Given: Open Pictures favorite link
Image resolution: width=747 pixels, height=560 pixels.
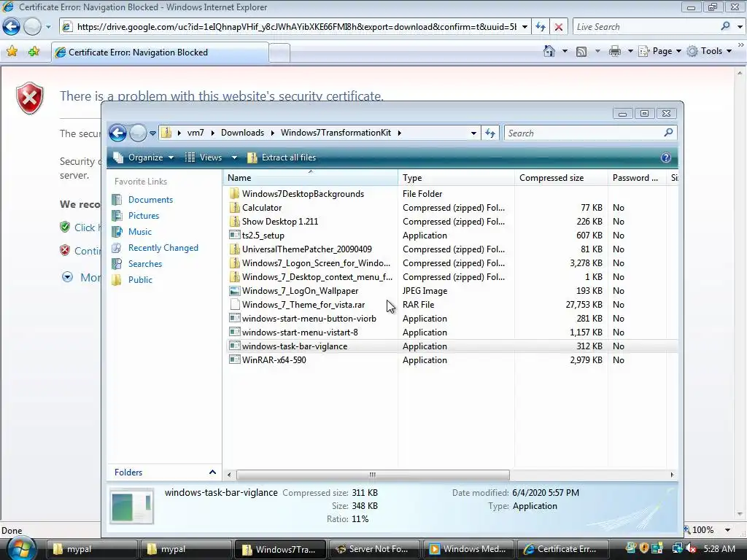Looking at the screenshot, I should pyautogui.click(x=144, y=216).
